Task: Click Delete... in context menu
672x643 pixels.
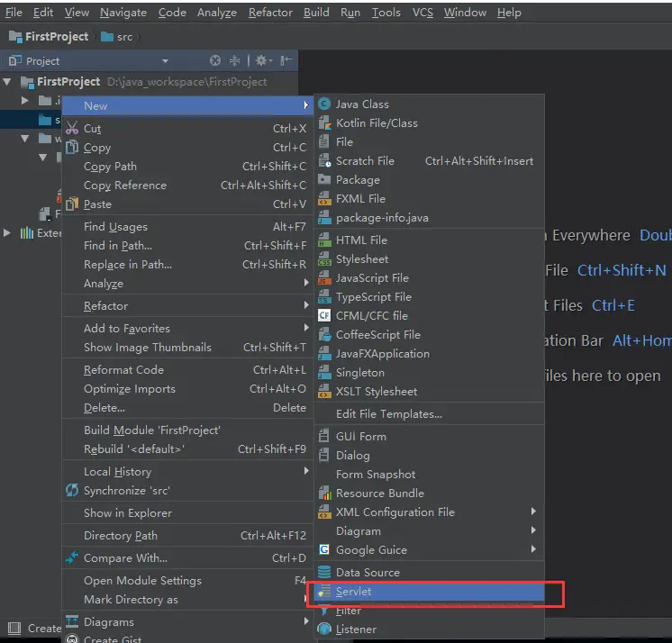Action: (x=187, y=407)
